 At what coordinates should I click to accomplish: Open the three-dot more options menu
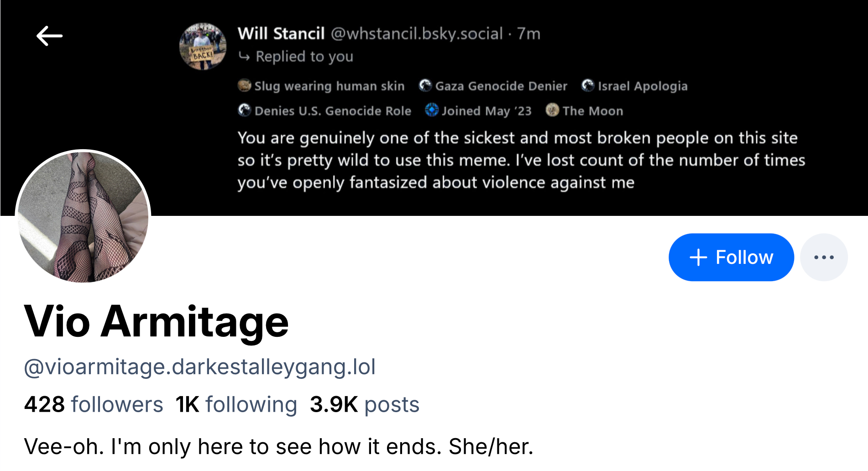(x=824, y=257)
